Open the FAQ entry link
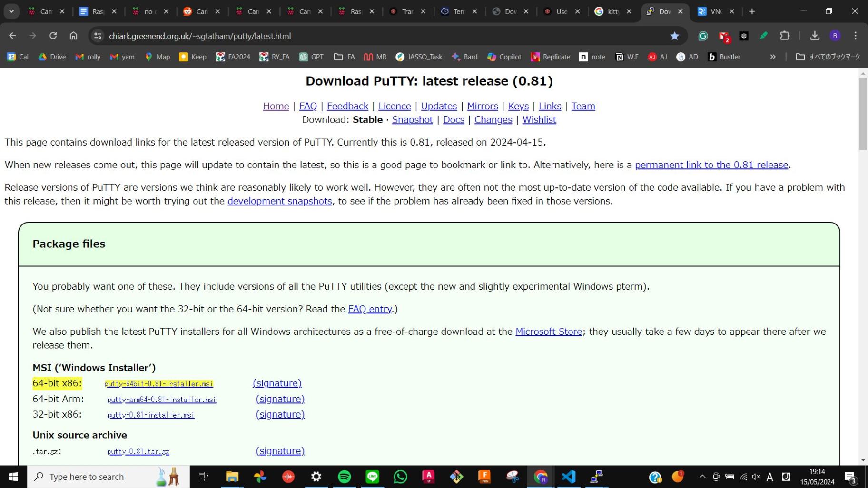Image resolution: width=868 pixels, height=488 pixels. 370,309
